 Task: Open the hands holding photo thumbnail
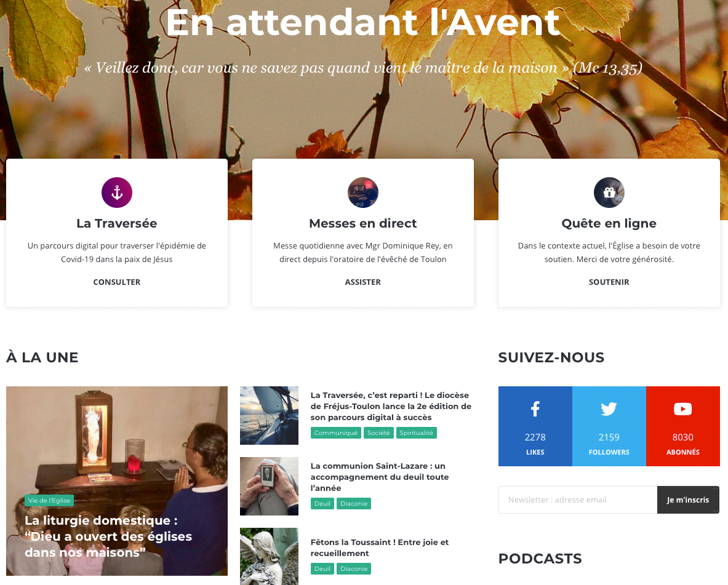click(269, 486)
